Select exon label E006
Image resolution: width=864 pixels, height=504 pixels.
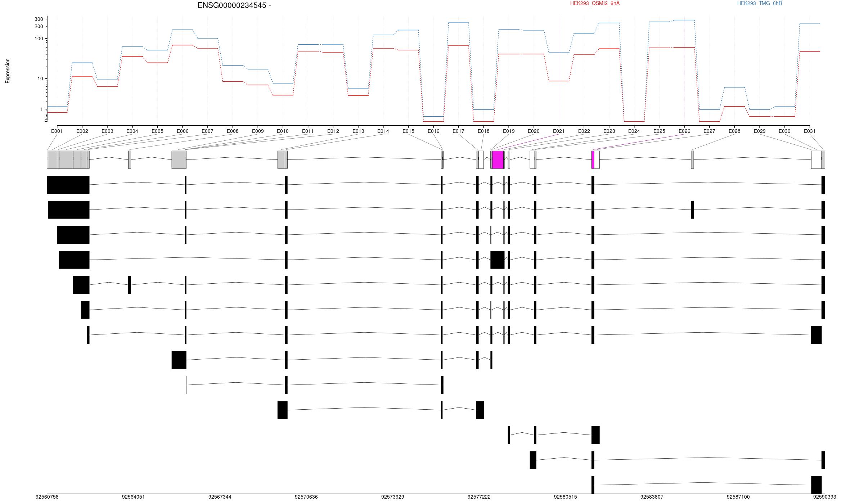(183, 131)
